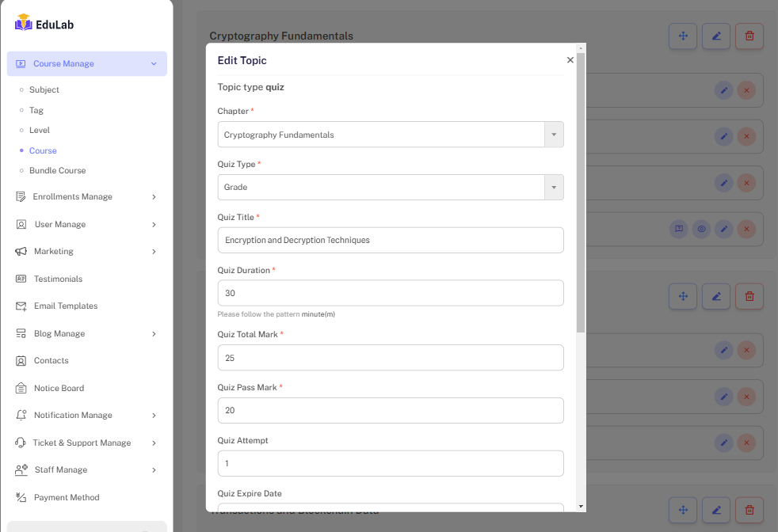The height and width of the screenshot is (532, 778).
Task: Click the Quiz Title input field
Action: 390,240
